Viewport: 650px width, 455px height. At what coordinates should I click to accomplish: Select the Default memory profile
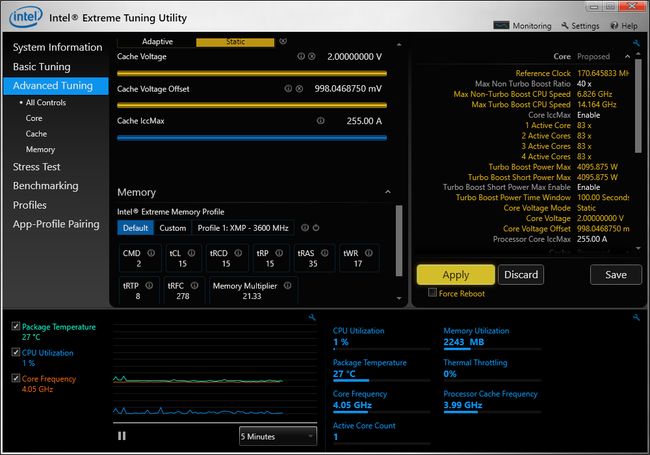tap(136, 228)
